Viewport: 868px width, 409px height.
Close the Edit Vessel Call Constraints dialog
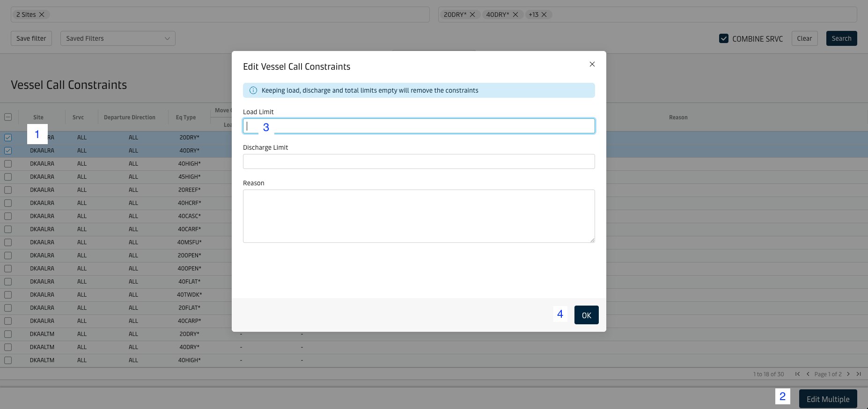point(592,64)
